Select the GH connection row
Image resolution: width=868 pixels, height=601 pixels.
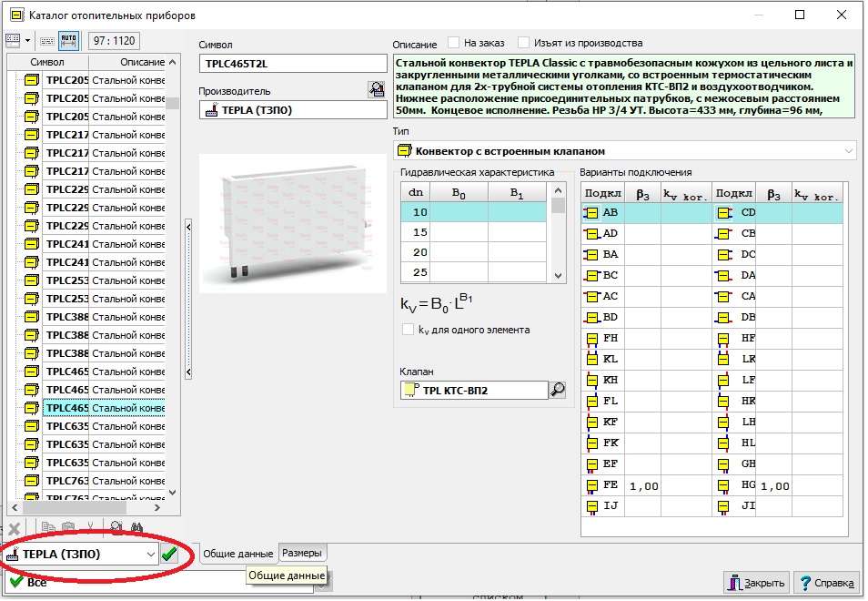[x=778, y=464]
